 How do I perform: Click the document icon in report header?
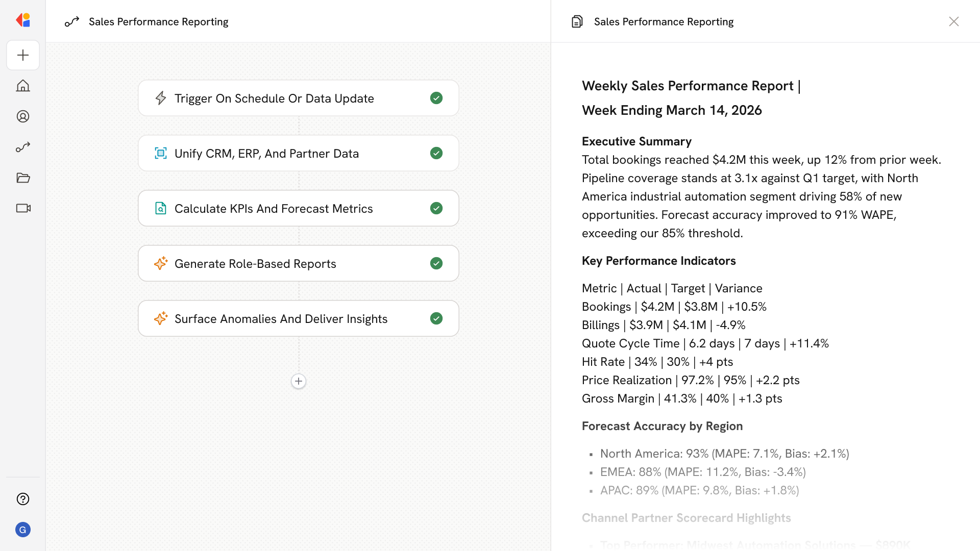577,21
